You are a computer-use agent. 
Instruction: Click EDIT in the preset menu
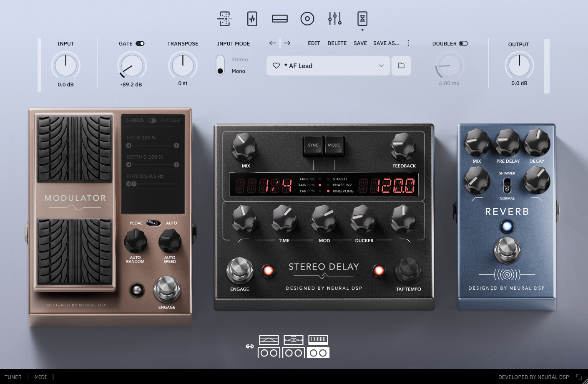[x=314, y=43]
